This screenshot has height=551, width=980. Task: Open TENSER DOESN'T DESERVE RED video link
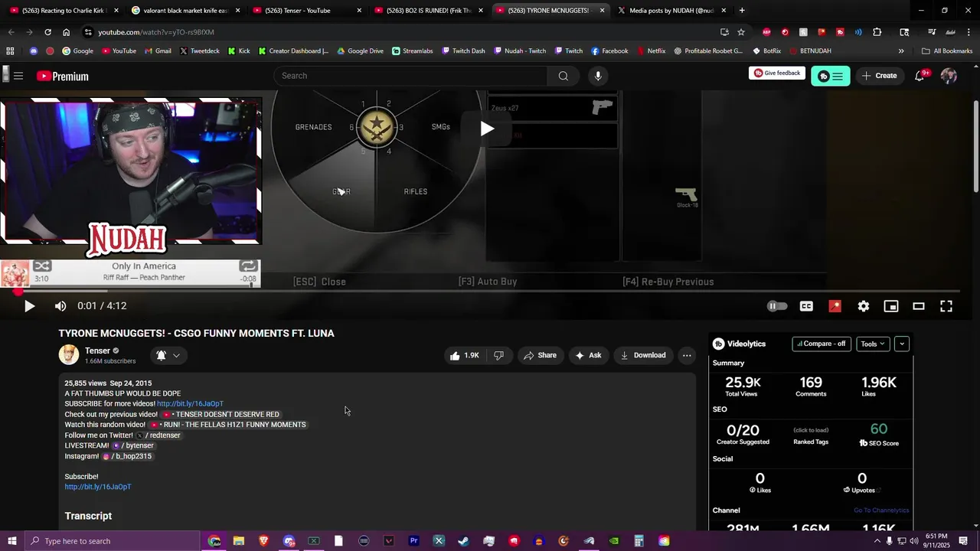tap(220, 415)
